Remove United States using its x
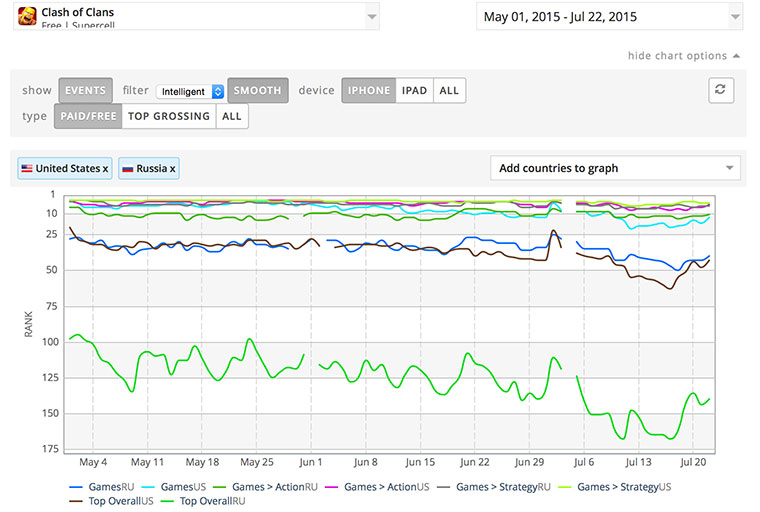The image size is (760, 512). (105, 169)
